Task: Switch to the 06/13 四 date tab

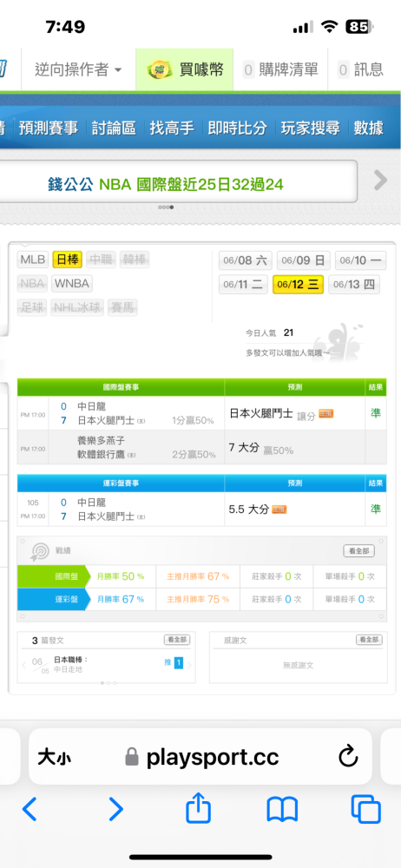Action: (x=354, y=285)
